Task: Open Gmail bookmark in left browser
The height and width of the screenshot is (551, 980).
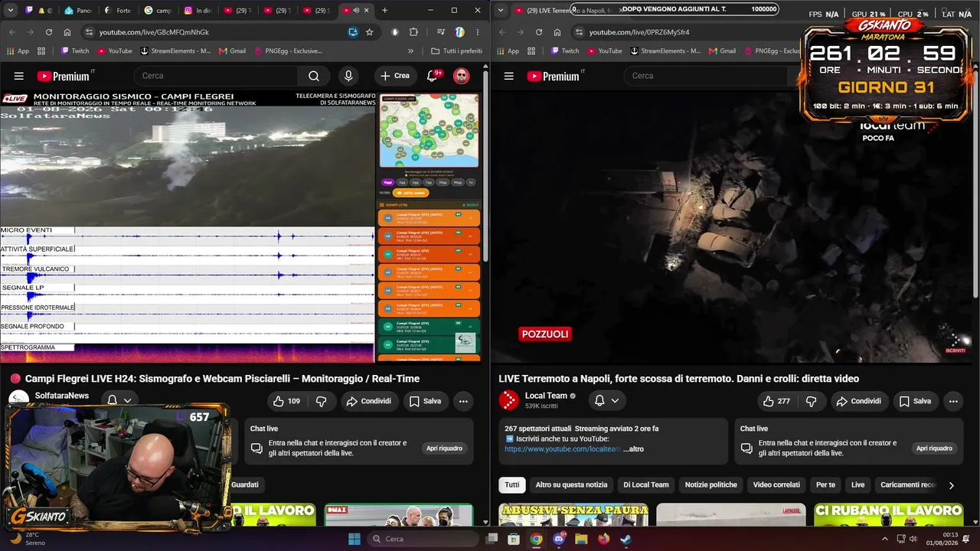Action: (x=232, y=51)
